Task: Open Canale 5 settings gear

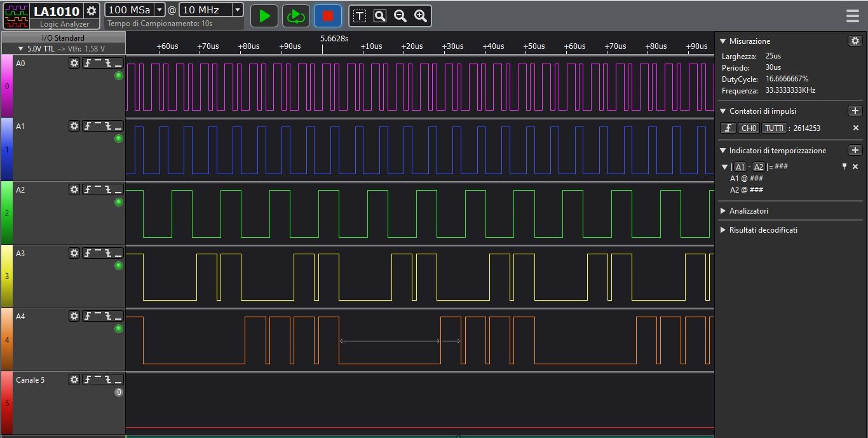Action: pyautogui.click(x=74, y=380)
